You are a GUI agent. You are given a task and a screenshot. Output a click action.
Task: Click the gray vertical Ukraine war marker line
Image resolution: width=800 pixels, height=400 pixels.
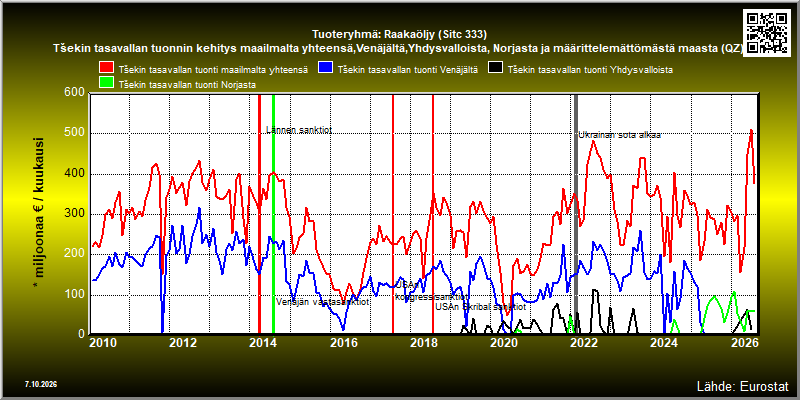pos(576,214)
